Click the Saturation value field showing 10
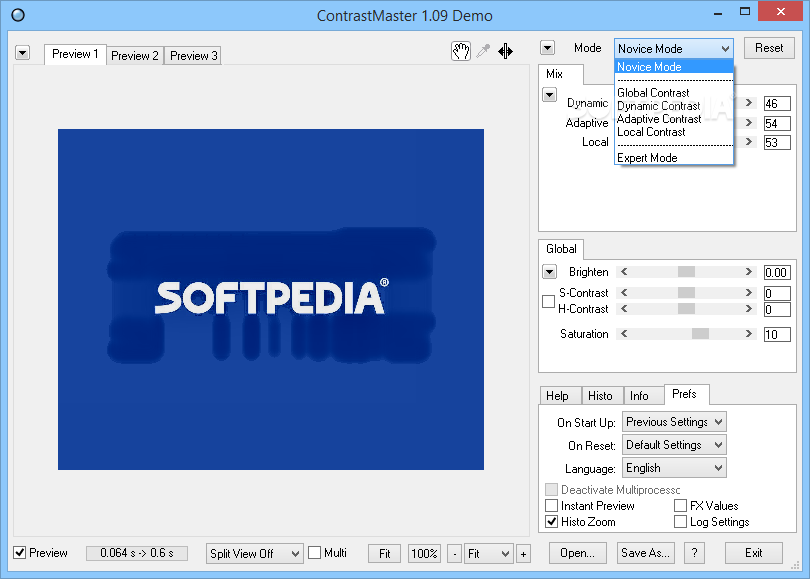Image resolution: width=810 pixels, height=579 pixels. tap(777, 334)
